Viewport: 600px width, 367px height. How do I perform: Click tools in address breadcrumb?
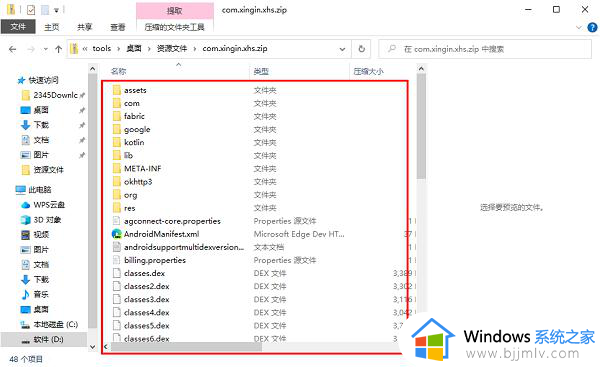pyautogui.click(x=102, y=49)
